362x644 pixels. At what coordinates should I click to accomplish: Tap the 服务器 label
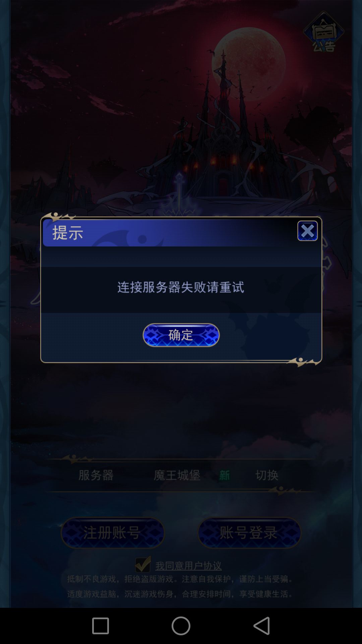click(96, 475)
